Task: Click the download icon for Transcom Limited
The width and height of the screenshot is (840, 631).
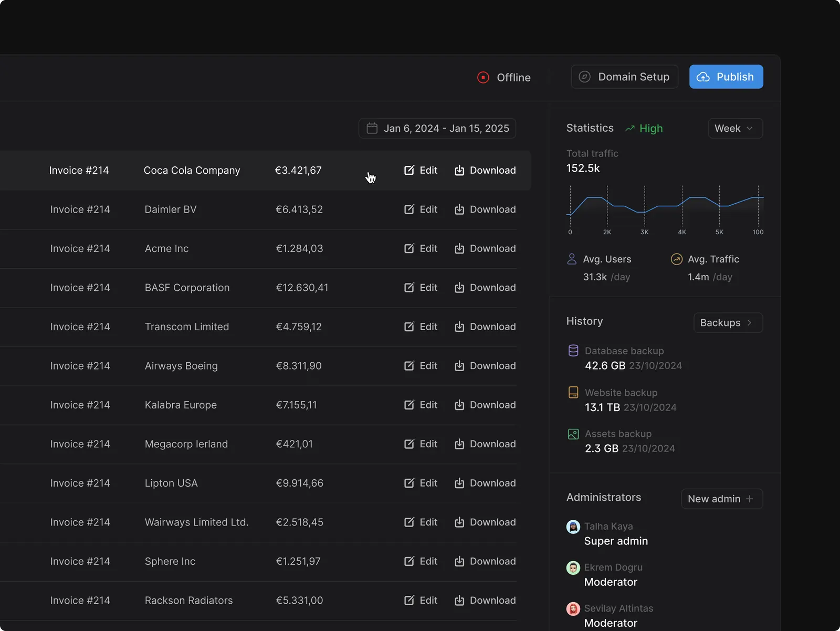Action: 459,327
